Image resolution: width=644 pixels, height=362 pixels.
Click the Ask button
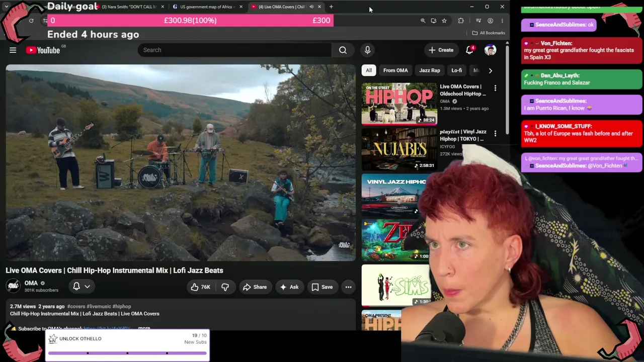click(x=289, y=287)
